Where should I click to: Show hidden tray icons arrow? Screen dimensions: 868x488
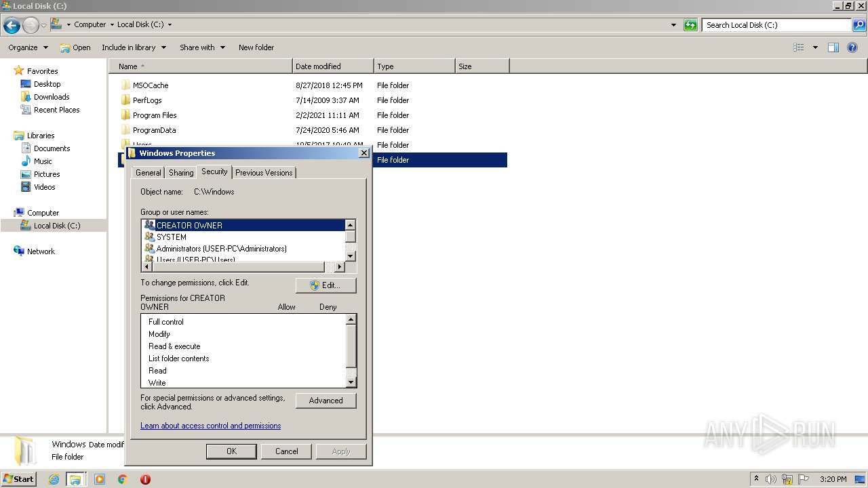pos(756,479)
